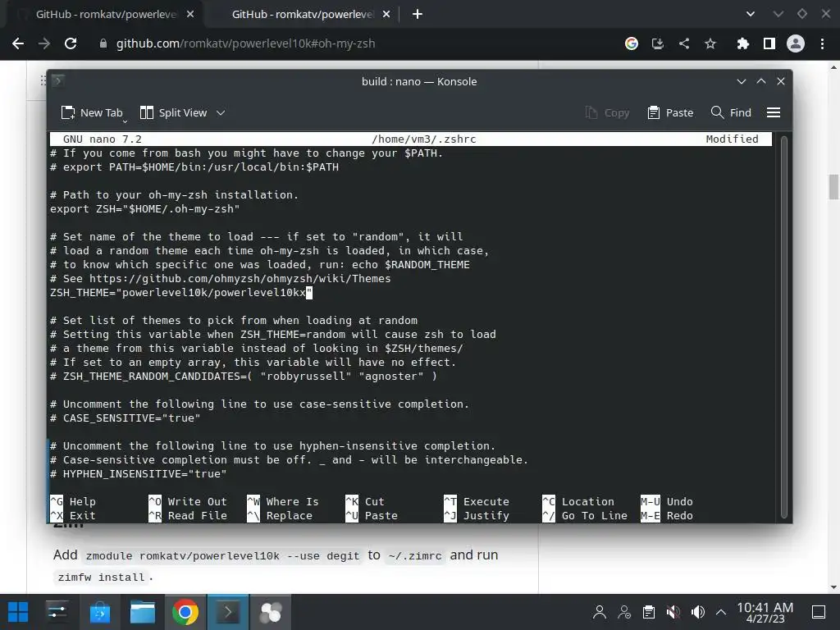840x630 pixels.
Task: Click the Konsole terminal taskbar icon
Action: (228, 612)
